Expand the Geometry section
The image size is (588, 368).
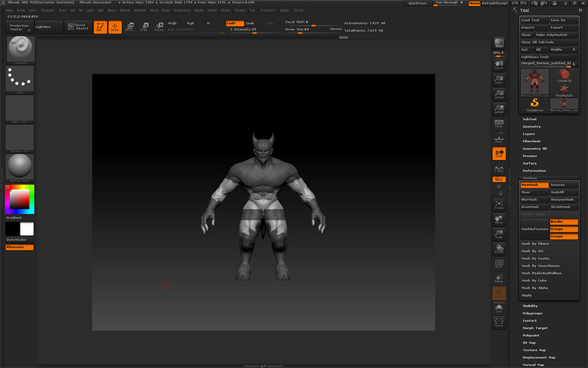[531, 126]
